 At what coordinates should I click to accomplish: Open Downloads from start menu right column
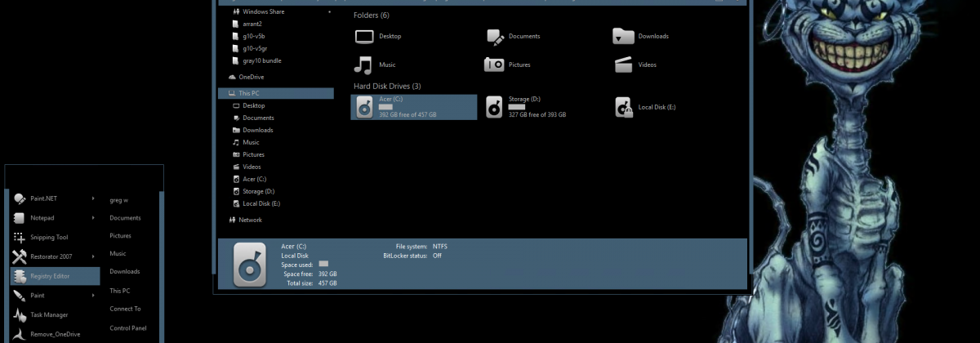point(125,271)
